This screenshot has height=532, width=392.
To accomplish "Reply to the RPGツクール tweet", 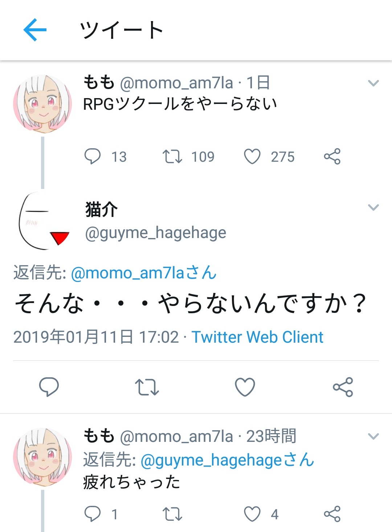I will (93, 157).
